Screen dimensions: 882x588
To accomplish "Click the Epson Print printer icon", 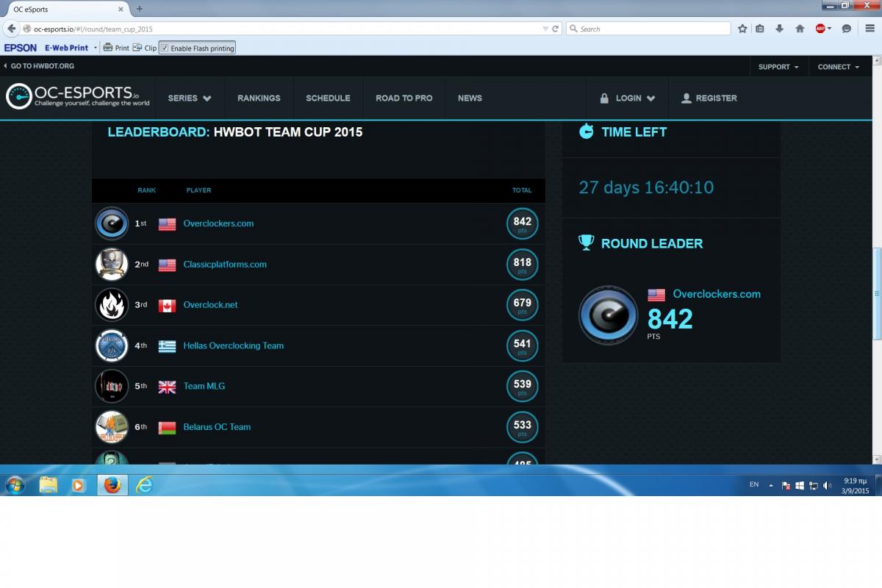I will [x=108, y=48].
